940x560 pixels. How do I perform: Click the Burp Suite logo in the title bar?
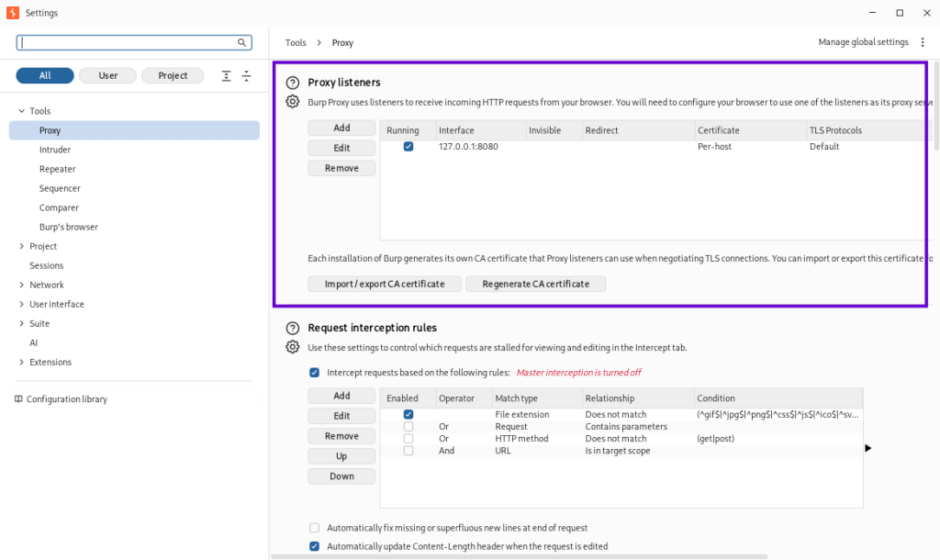[13, 13]
